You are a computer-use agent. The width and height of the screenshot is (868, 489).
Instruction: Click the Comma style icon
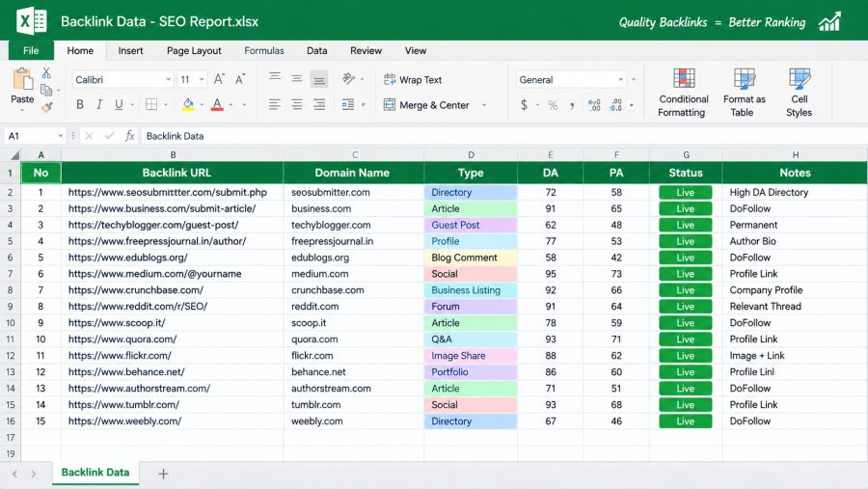[x=572, y=105]
